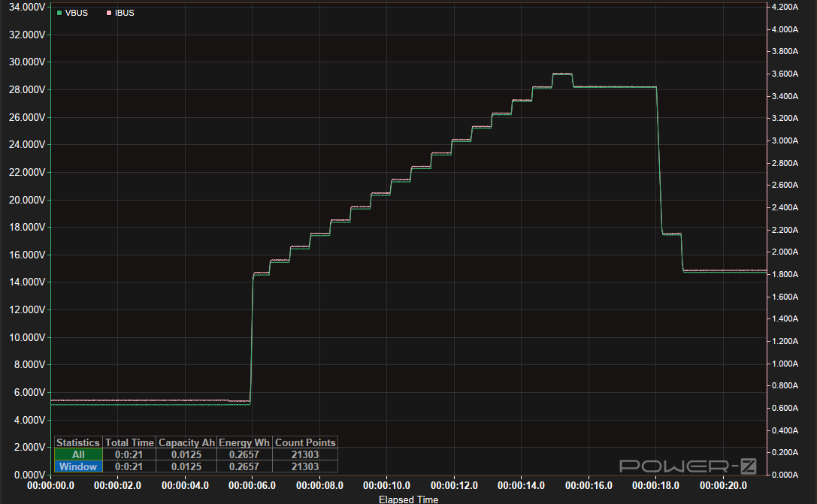Viewport: 817px width, 504px height.
Task: Click the 20.000V voltage axis label
Action: (x=27, y=200)
